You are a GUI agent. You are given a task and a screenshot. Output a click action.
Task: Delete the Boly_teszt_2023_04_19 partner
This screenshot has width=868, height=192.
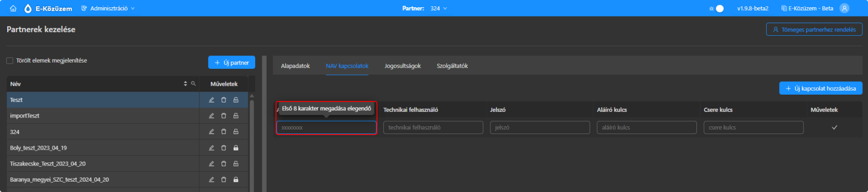(224, 148)
